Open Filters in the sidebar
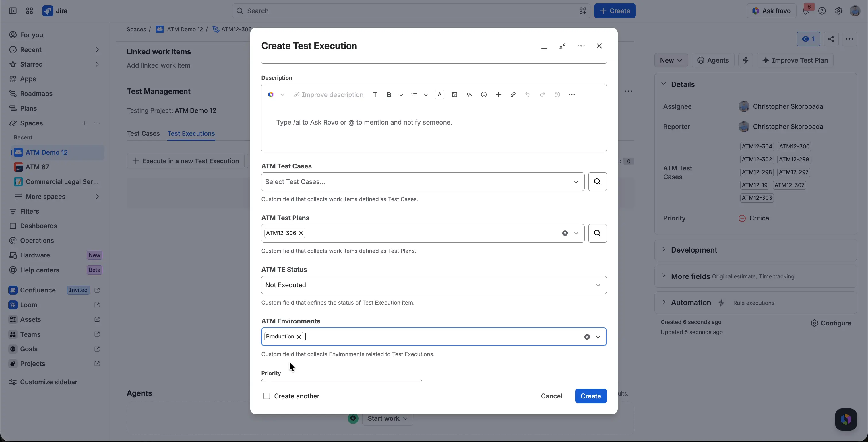Screen dimensions: 868x442 [x=30, y=211]
